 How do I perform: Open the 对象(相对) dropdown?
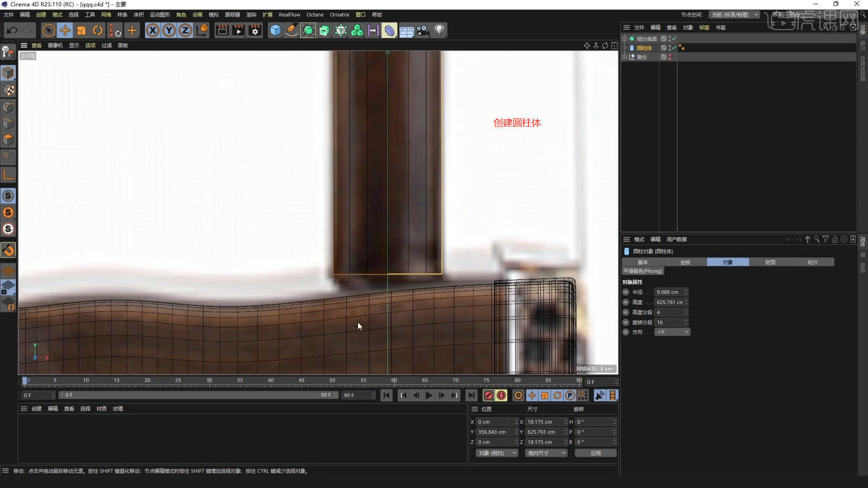coord(496,453)
